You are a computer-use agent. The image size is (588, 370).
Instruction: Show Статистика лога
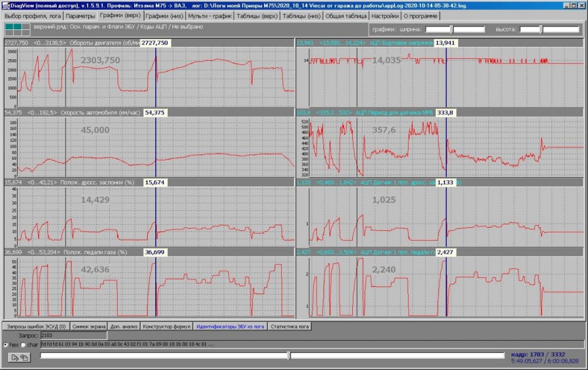[290, 326]
